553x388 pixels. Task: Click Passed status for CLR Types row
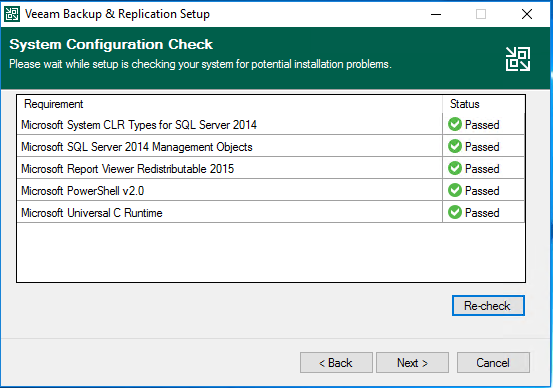[482, 125]
